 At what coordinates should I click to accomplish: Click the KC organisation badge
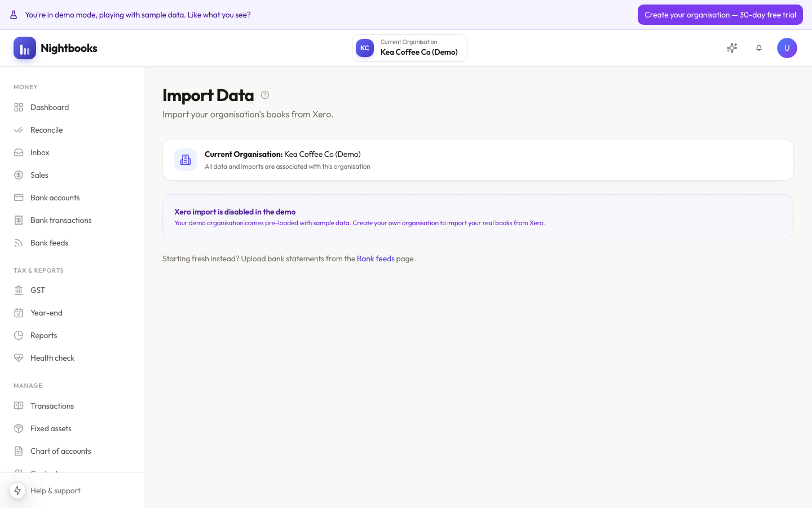(365, 48)
